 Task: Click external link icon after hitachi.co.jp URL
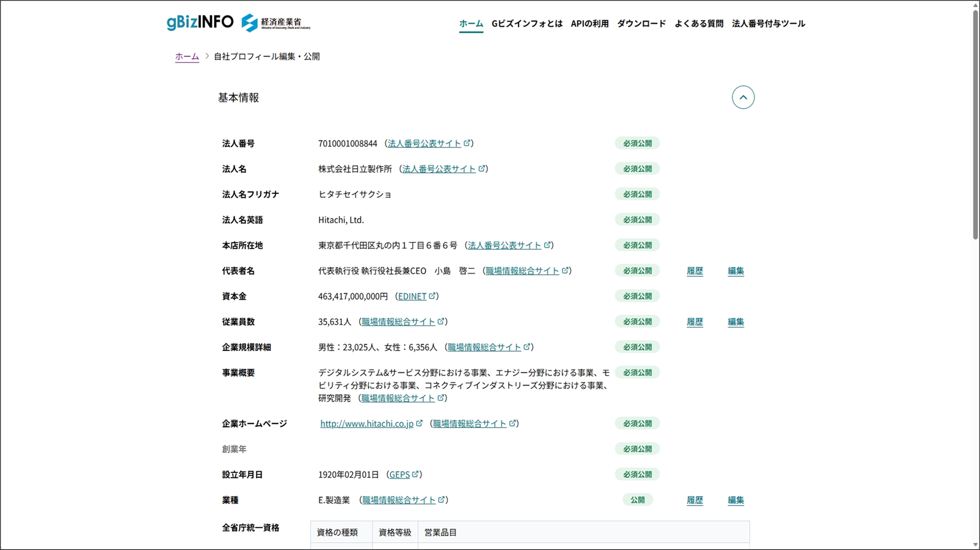pos(420,423)
